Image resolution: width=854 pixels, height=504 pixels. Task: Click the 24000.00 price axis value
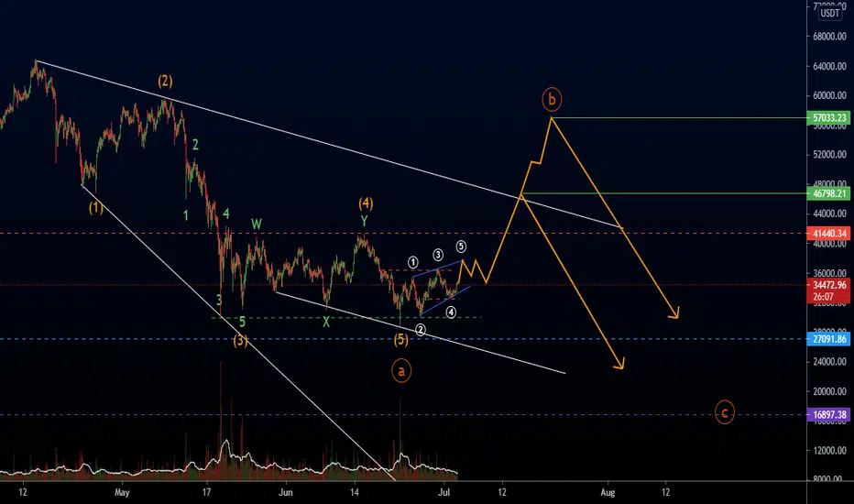click(829, 362)
